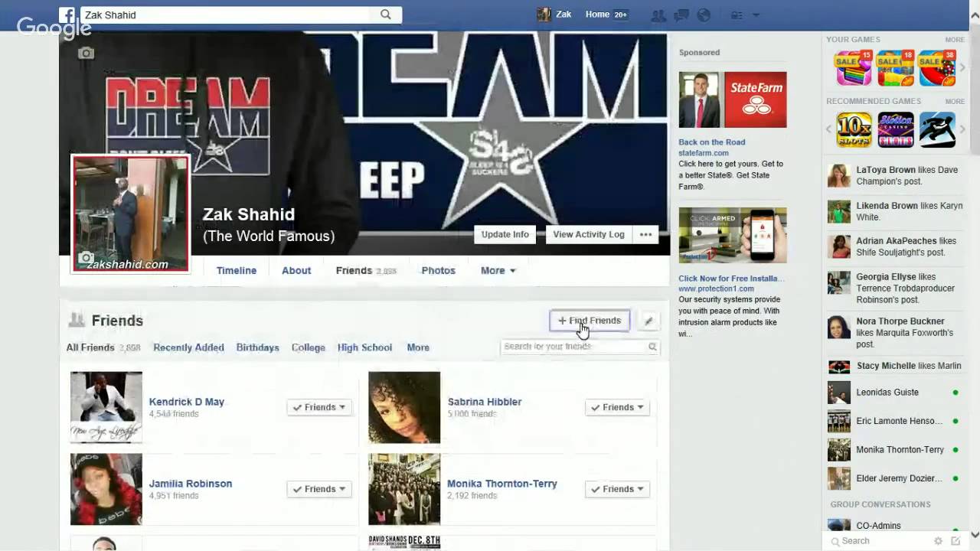The width and height of the screenshot is (980, 551).
Task: Open privacy shortcuts lock icon
Action: [737, 15]
